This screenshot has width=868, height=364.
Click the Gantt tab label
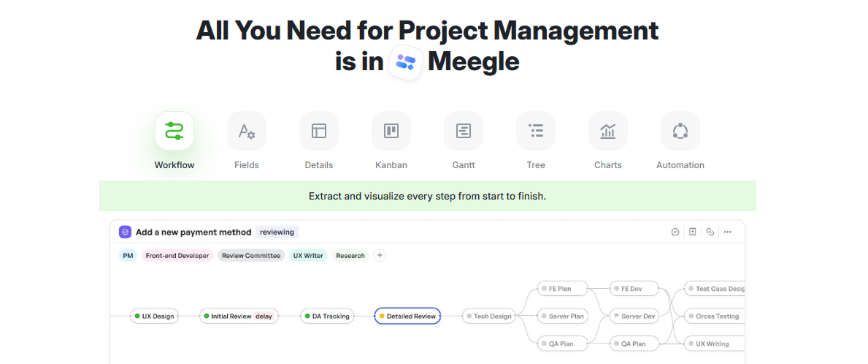coord(464,165)
